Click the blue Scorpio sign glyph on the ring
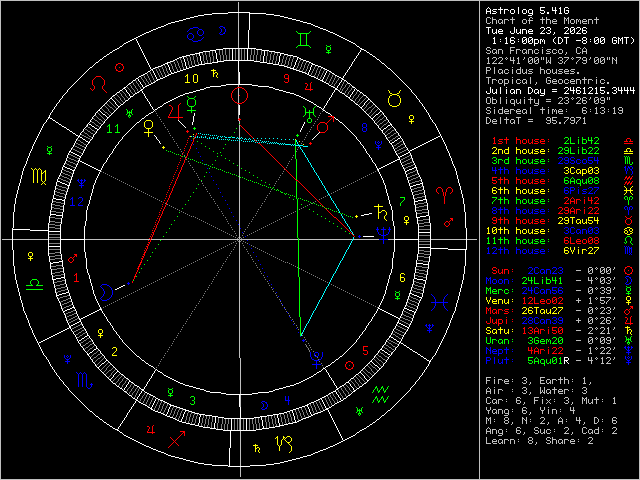640x480 pixels. (84, 380)
